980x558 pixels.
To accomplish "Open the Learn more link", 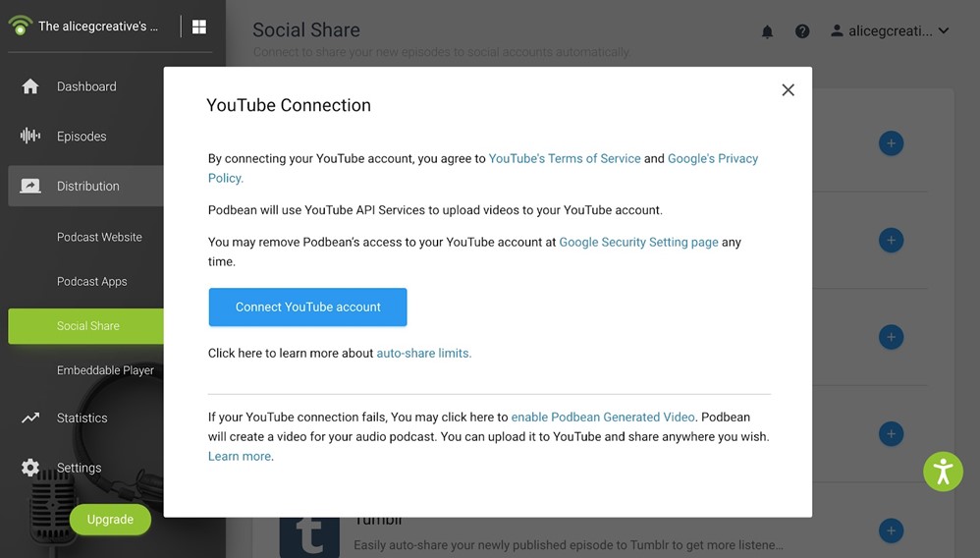I will click(241, 457).
